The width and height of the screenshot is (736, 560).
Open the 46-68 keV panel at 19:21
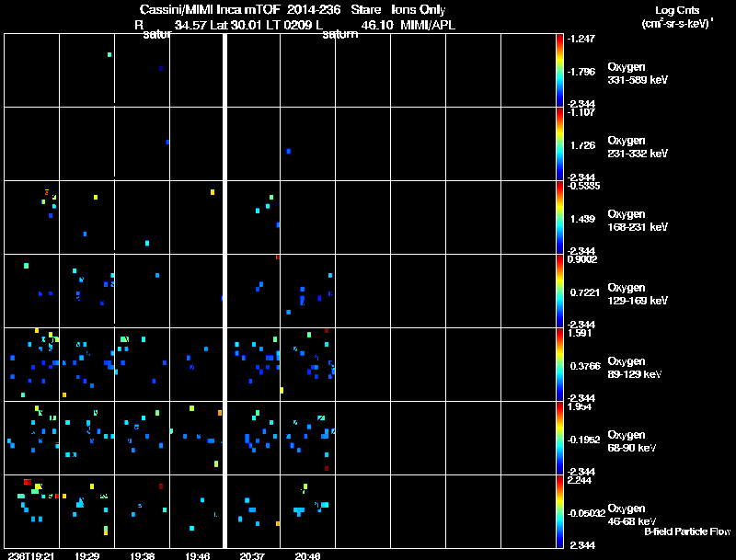point(31,511)
